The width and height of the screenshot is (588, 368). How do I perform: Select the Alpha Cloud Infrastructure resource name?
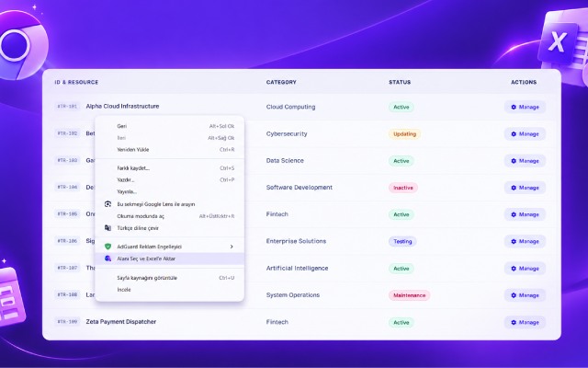click(x=122, y=107)
